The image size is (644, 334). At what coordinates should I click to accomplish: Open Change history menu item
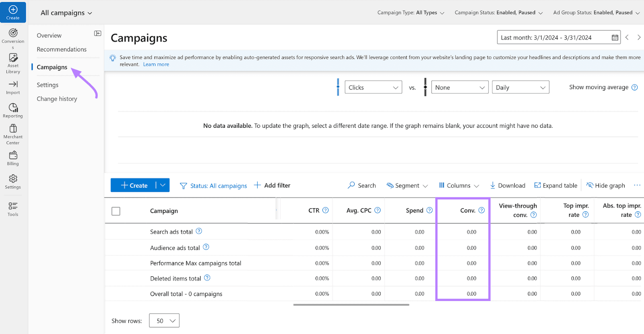[57, 99]
